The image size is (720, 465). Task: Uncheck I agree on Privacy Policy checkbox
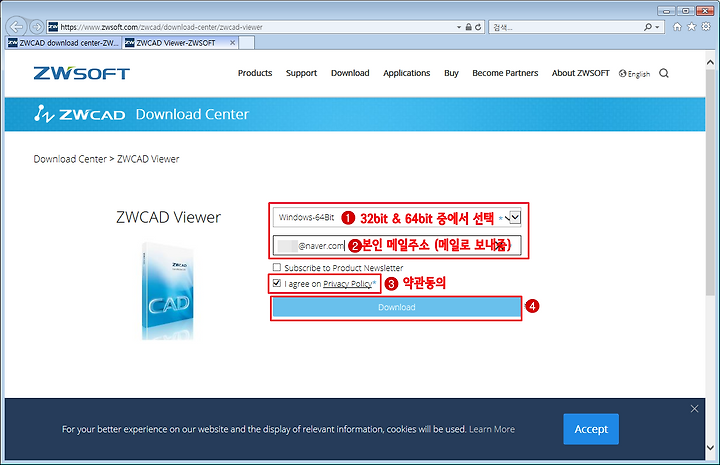[x=276, y=283]
